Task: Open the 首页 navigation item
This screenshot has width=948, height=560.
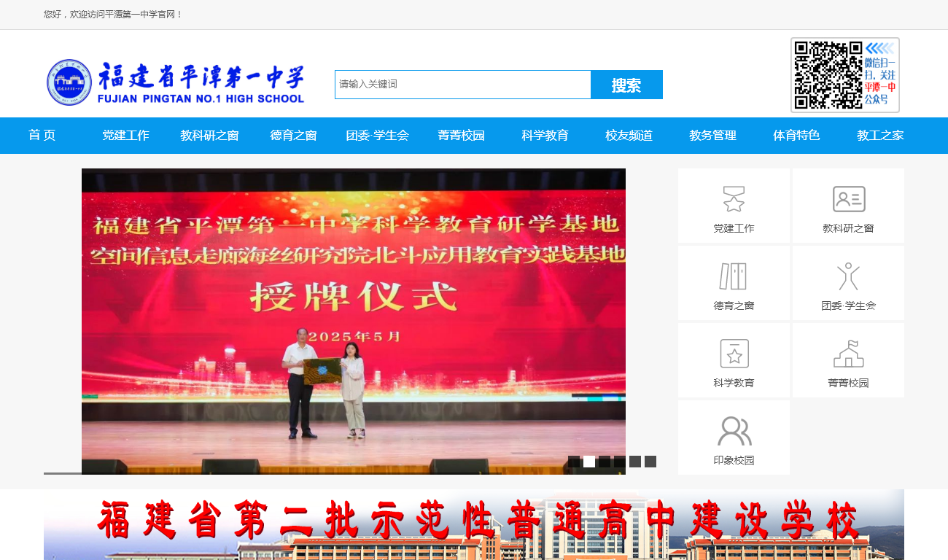Action: pyautogui.click(x=42, y=136)
